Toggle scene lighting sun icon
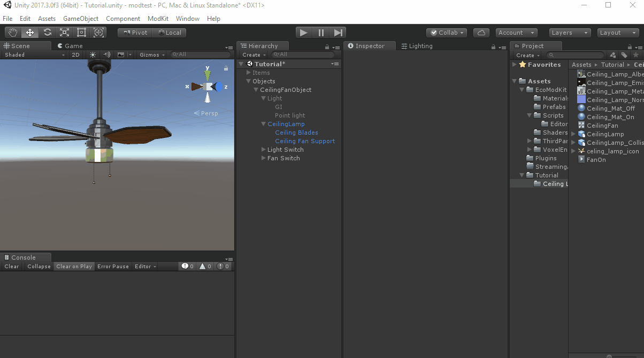Viewport: 644px width, 358px height. point(93,55)
